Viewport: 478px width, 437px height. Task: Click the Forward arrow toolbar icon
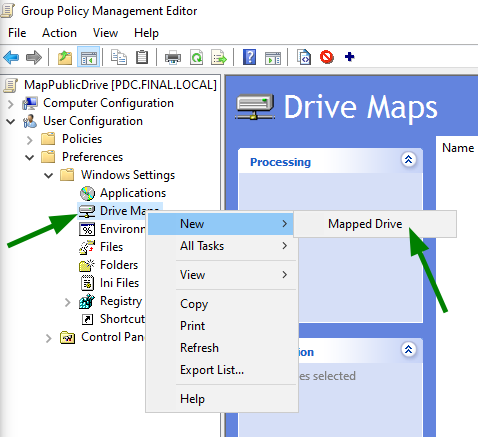coord(34,57)
